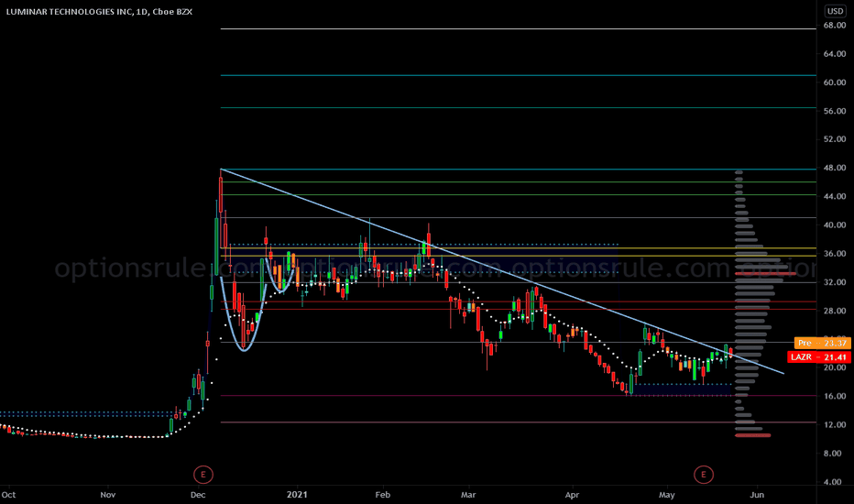Click the 2021 date axis label

click(297, 495)
